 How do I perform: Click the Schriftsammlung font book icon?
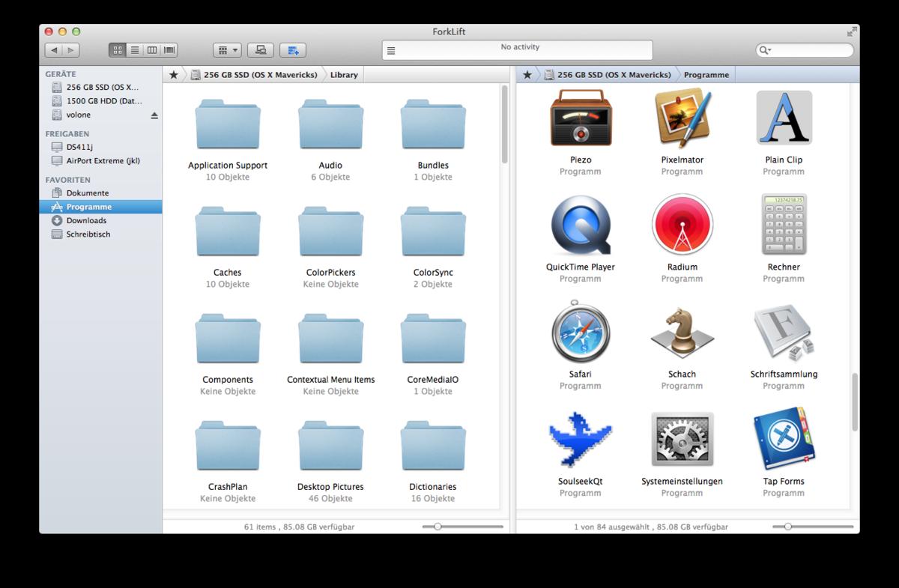coord(784,333)
